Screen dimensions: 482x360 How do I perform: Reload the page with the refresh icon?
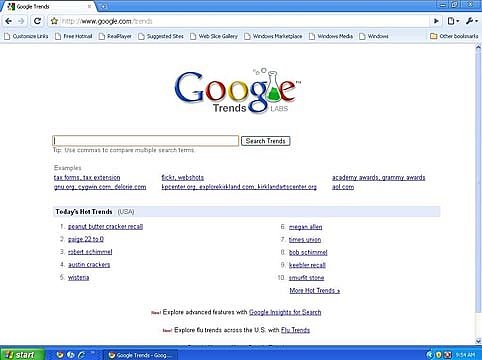coord(37,21)
